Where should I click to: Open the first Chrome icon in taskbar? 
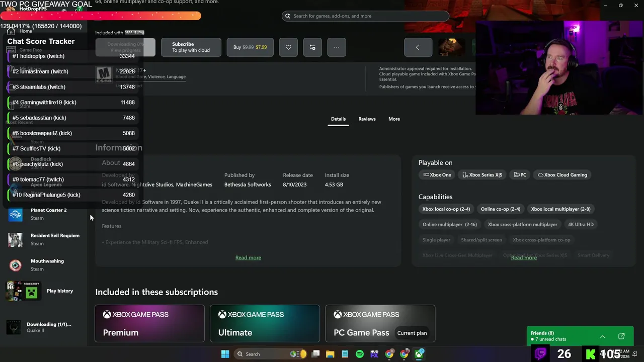pyautogui.click(x=389, y=354)
